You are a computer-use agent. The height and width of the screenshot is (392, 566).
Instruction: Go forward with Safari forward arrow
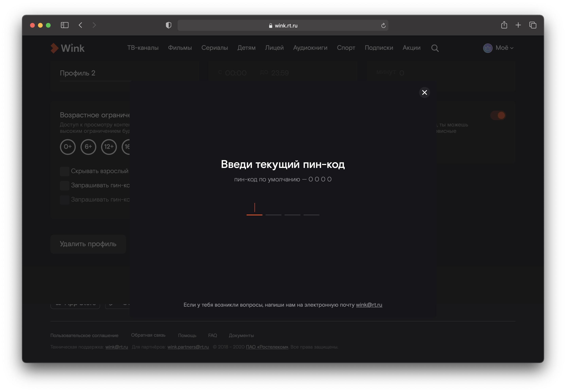[x=94, y=25]
